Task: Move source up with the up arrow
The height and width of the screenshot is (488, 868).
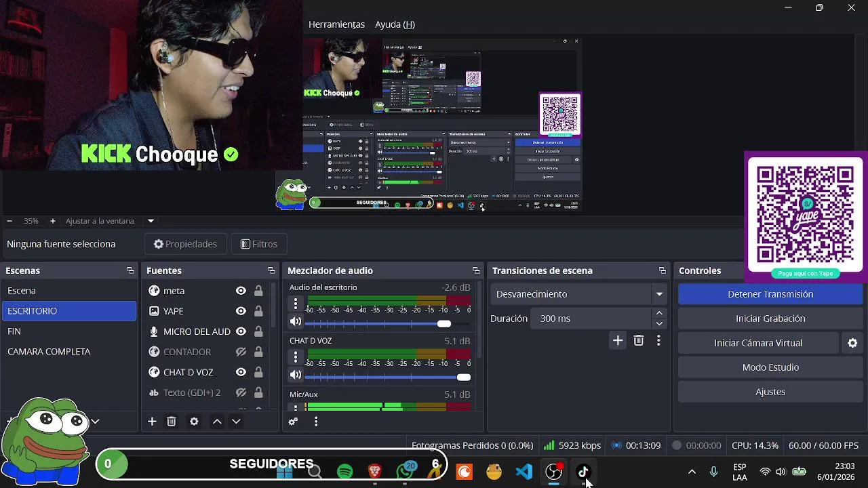Action: coord(217,422)
